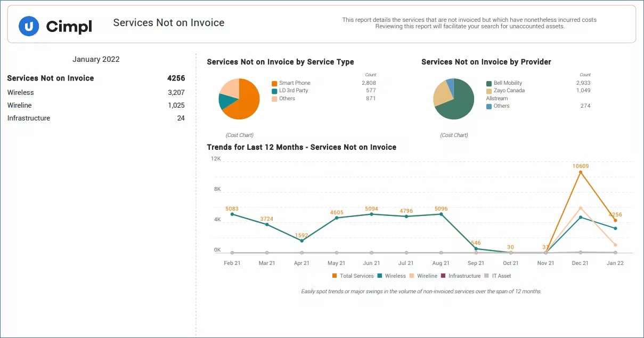
Task: Click the tan Zayo Canada legend swatch
Action: 489,91
